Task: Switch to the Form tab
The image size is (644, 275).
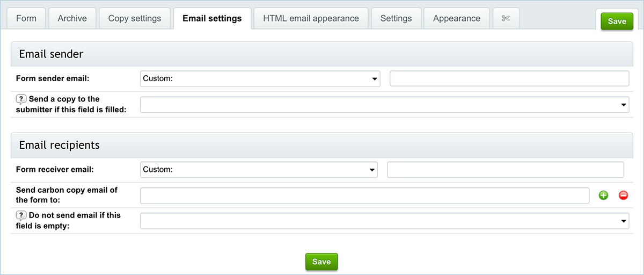Action: pyautogui.click(x=26, y=18)
